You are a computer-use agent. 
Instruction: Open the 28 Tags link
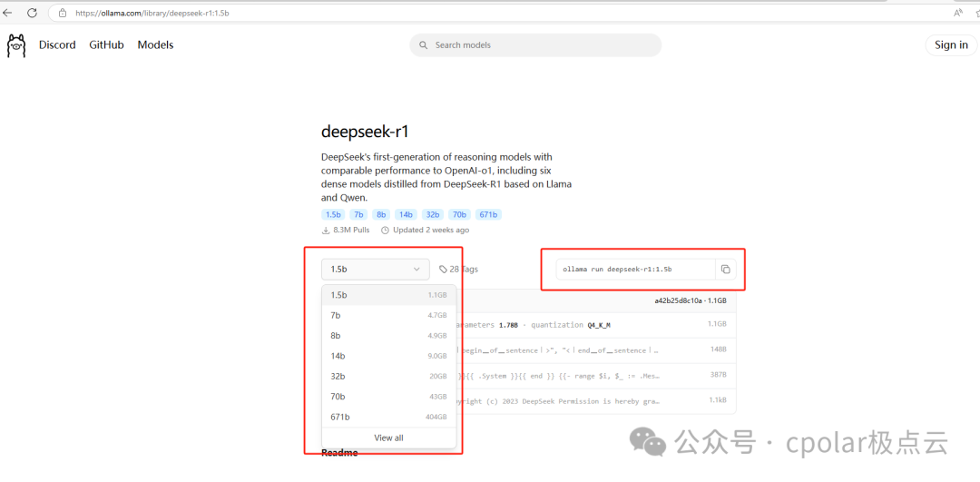[x=458, y=270]
